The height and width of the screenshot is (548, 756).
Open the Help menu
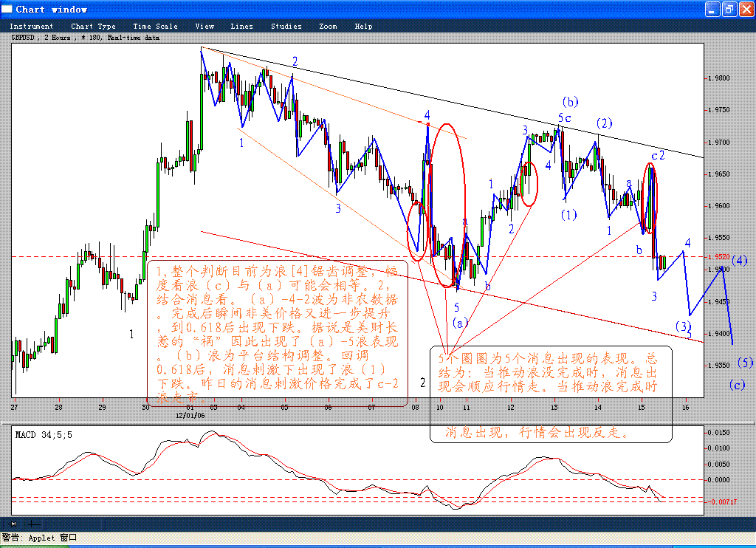tap(363, 27)
